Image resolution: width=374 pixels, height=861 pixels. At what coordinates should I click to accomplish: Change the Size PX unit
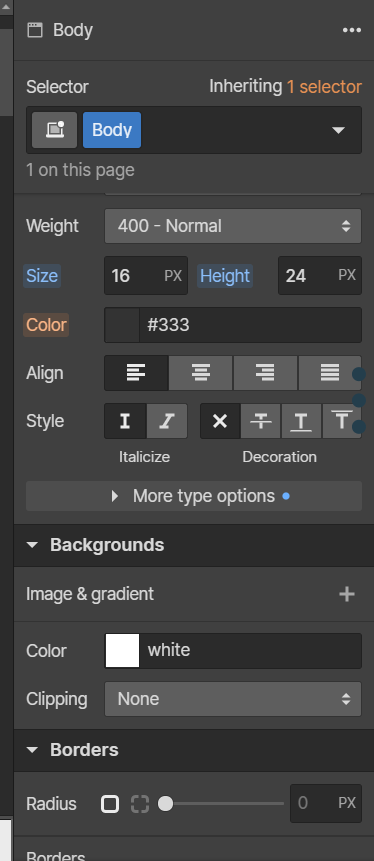173,276
